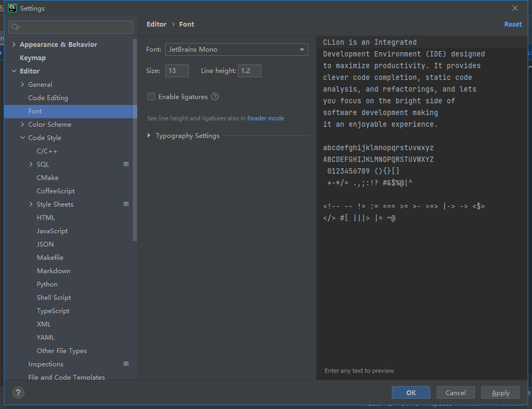Close the Settings dialog

(x=515, y=8)
